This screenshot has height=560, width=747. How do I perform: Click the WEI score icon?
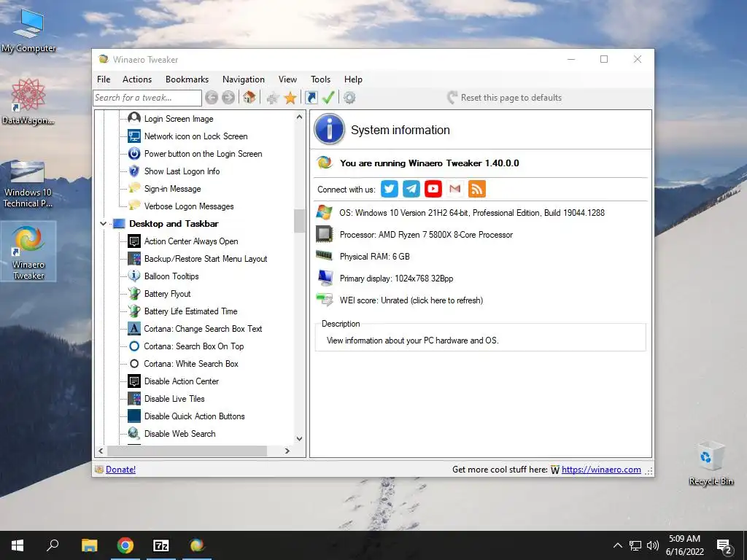point(325,300)
